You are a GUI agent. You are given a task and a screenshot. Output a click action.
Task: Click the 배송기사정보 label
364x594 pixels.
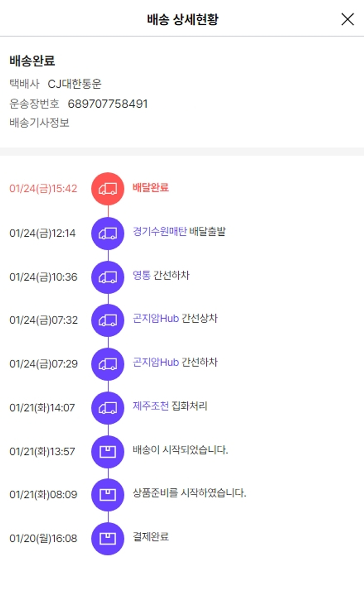[39, 123]
